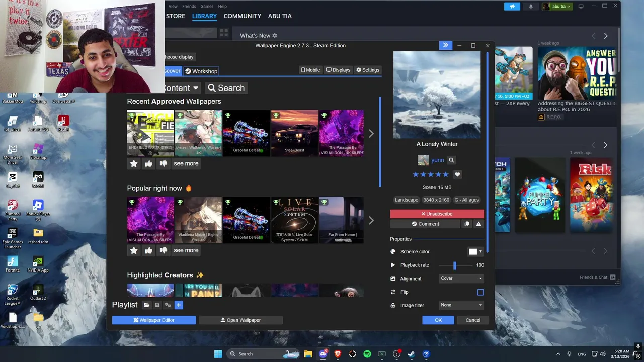Enable the Flip checkbox

(480, 292)
